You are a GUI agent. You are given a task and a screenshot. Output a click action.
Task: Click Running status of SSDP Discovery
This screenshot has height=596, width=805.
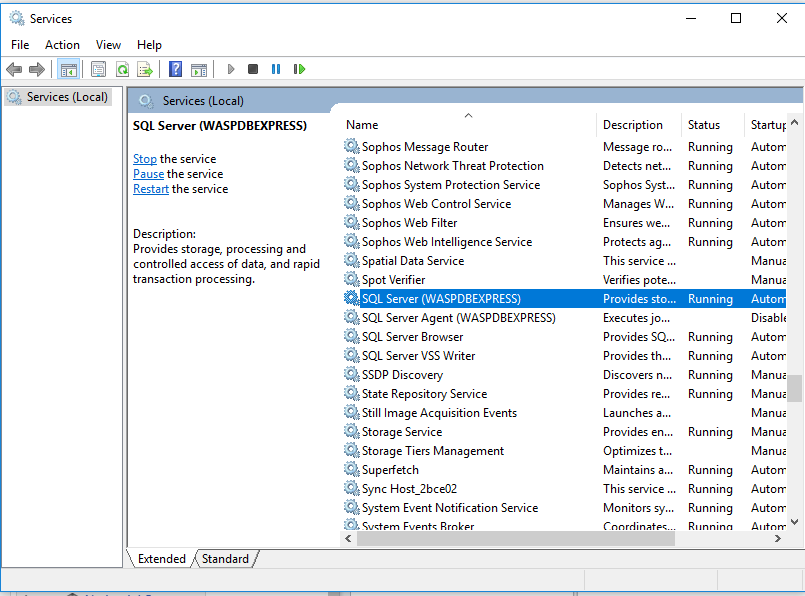coord(710,374)
